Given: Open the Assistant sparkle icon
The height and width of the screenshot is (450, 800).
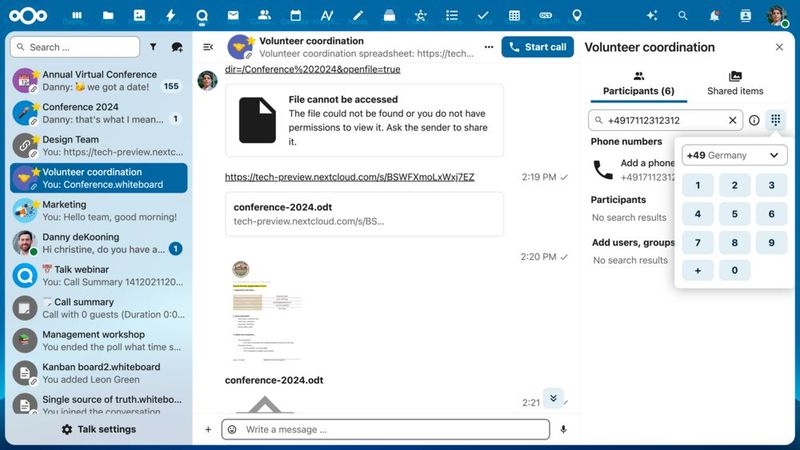Looking at the screenshot, I should pyautogui.click(x=652, y=16).
